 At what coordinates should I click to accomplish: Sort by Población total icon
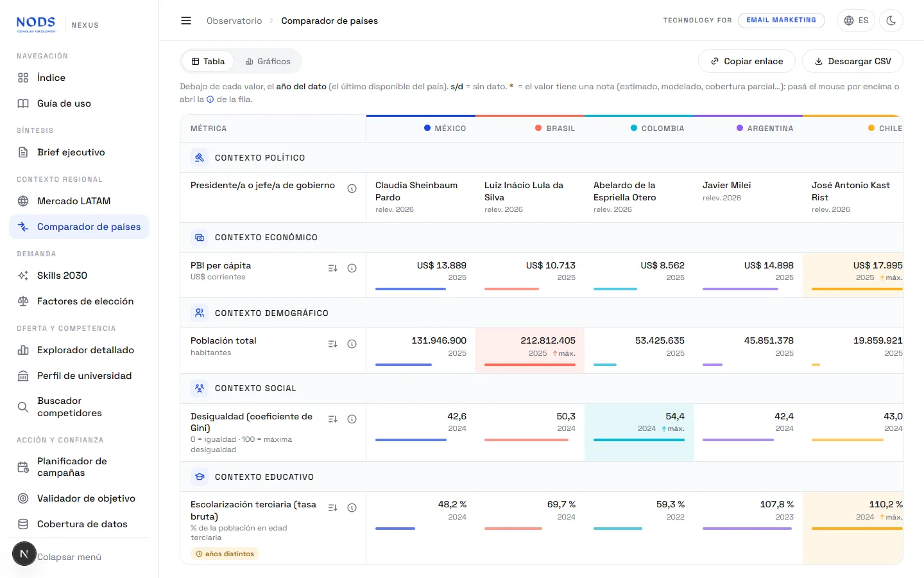pos(332,344)
